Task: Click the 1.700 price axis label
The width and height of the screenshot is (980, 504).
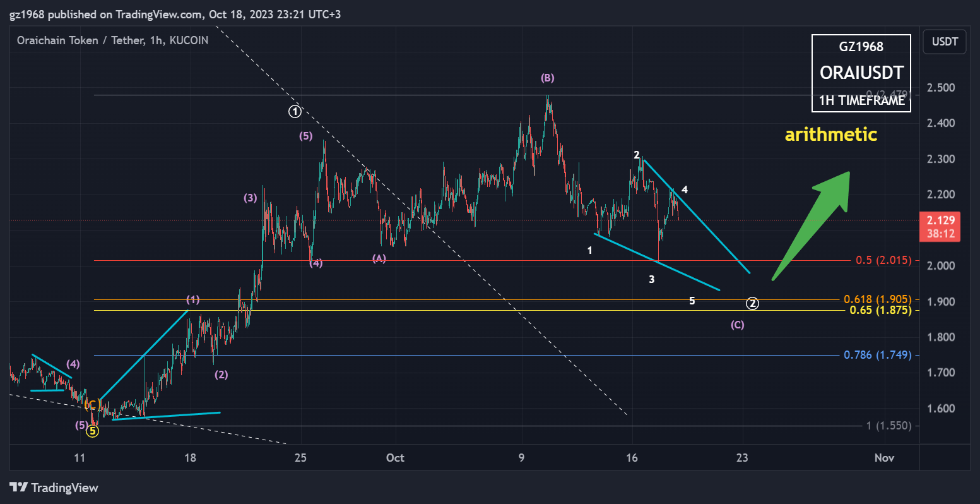Action: click(x=941, y=373)
